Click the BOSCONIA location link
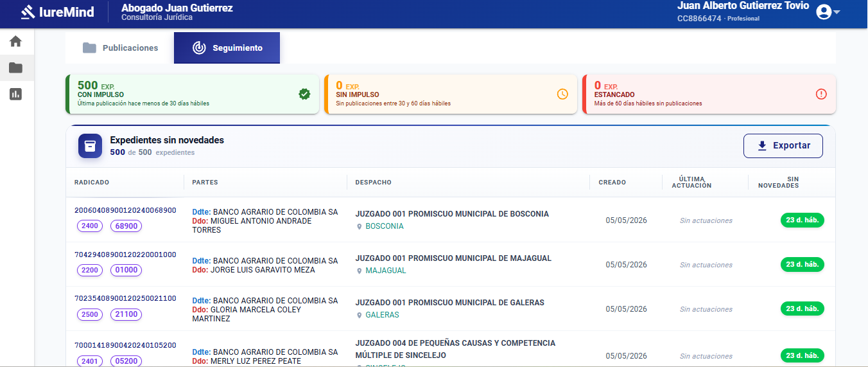The image size is (868, 367). point(385,226)
